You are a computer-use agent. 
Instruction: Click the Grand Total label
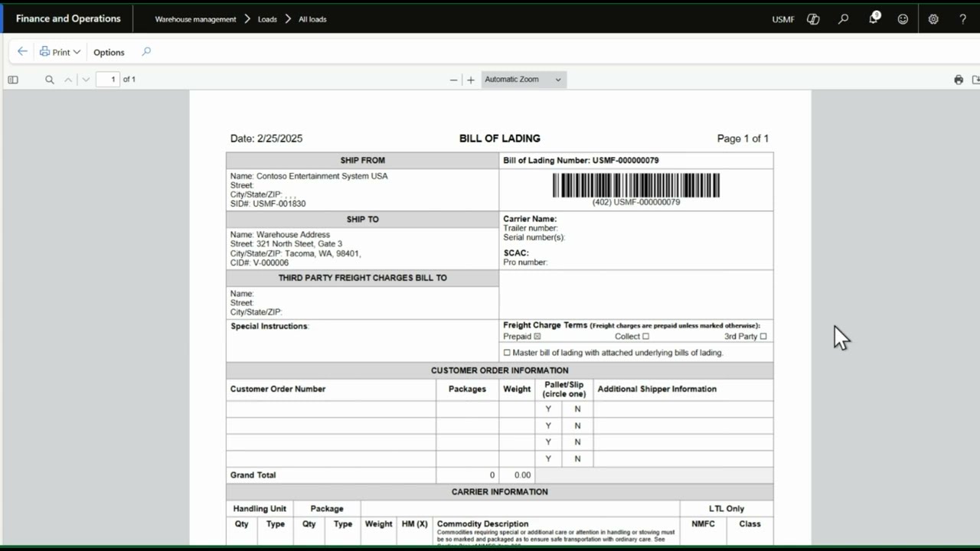pyautogui.click(x=253, y=475)
